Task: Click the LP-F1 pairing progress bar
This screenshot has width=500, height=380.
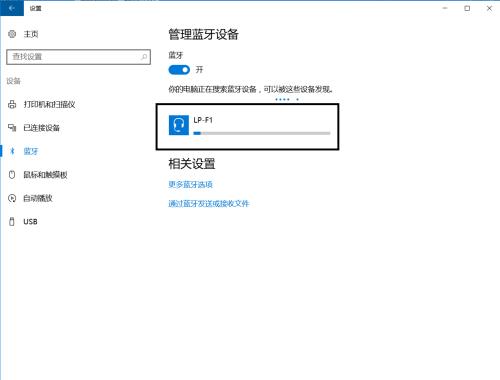Action: tap(262, 133)
